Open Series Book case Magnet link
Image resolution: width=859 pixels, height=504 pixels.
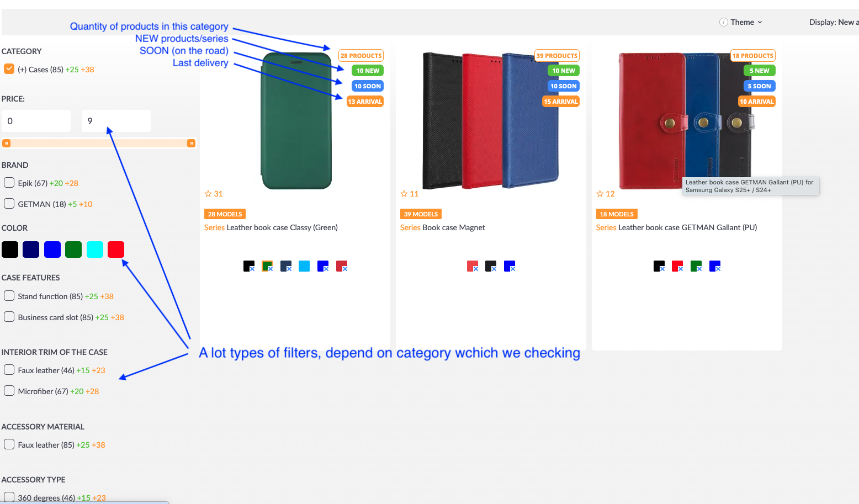coord(443,227)
